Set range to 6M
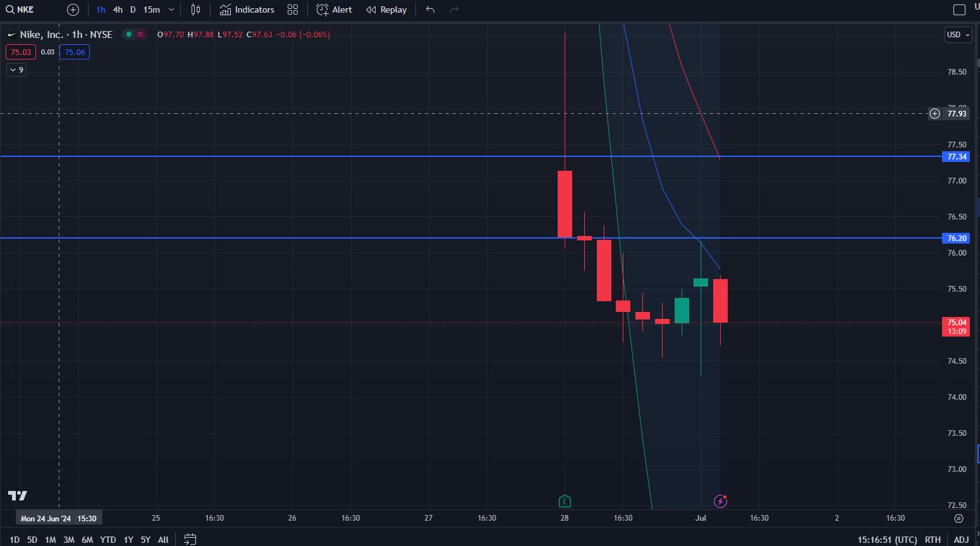The image size is (980, 546). (87, 540)
